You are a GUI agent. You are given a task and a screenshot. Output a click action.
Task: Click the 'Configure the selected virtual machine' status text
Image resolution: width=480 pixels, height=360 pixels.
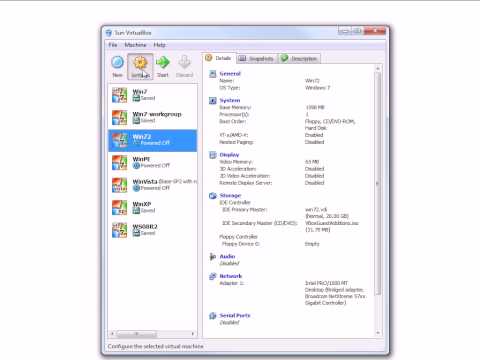155,346
